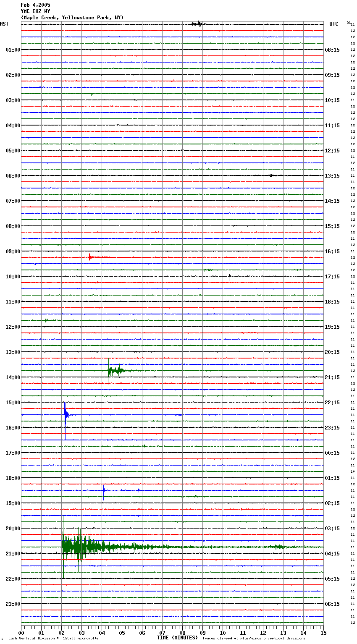This screenshot has height=644, width=357.
Task: Click the 16:15 UTC row label
Action: click(x=332, y=251)
